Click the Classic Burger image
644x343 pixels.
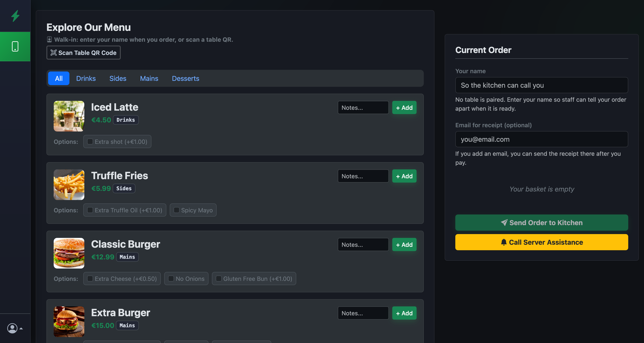click(69, 253)
